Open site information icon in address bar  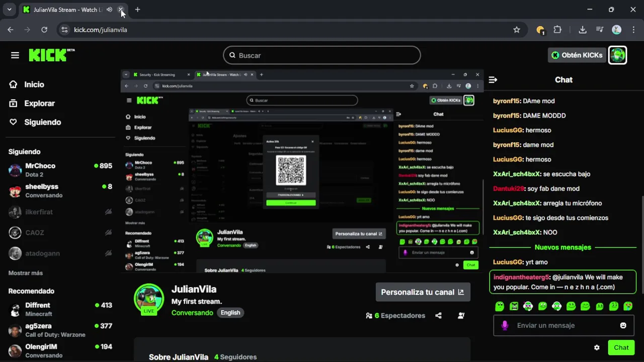pos(64,30)
